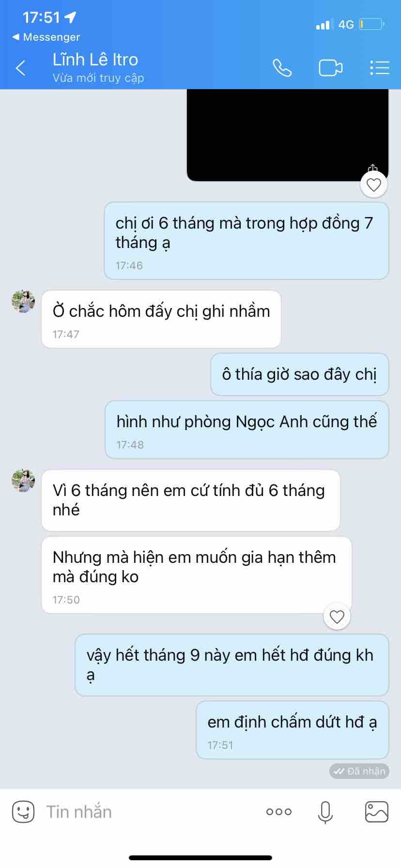Tap the microphone voice message icon

325,812
